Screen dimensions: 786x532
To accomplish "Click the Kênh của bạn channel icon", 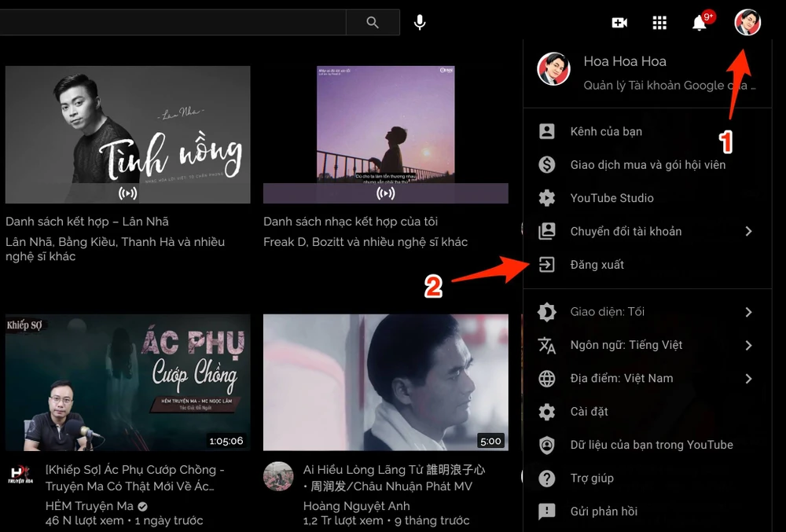I will (547, 131).
